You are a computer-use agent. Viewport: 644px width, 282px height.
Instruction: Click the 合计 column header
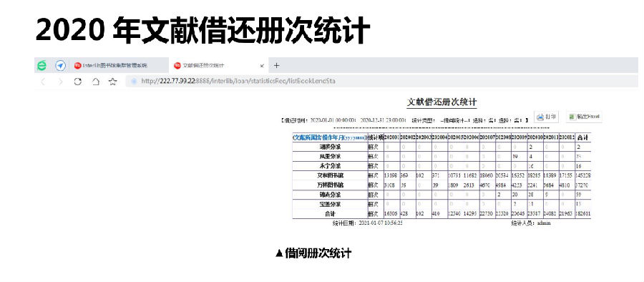(582, 137)
